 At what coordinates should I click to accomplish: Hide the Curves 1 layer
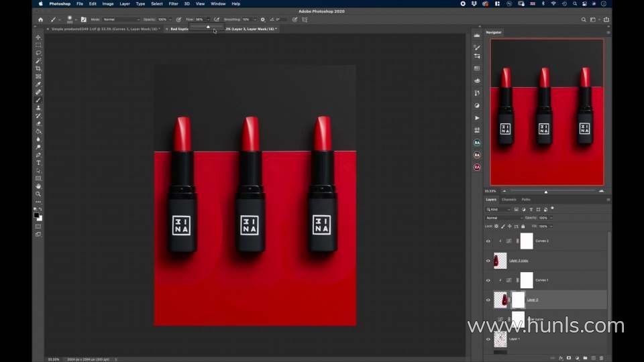click(x=488, y=280)
